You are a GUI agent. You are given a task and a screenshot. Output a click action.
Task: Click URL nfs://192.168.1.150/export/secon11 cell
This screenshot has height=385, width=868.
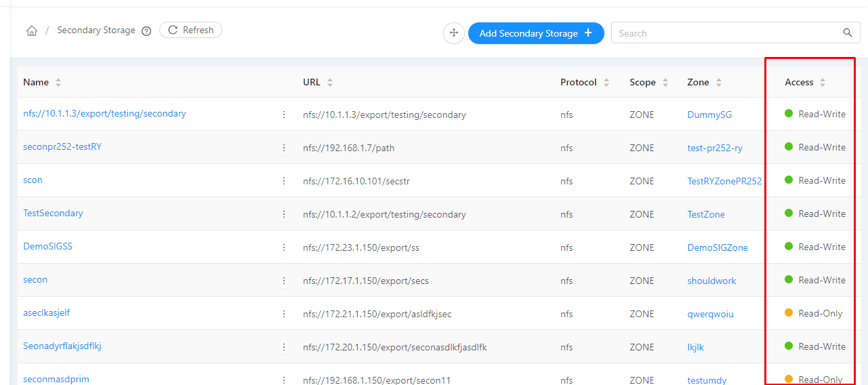tap(377, 380)
